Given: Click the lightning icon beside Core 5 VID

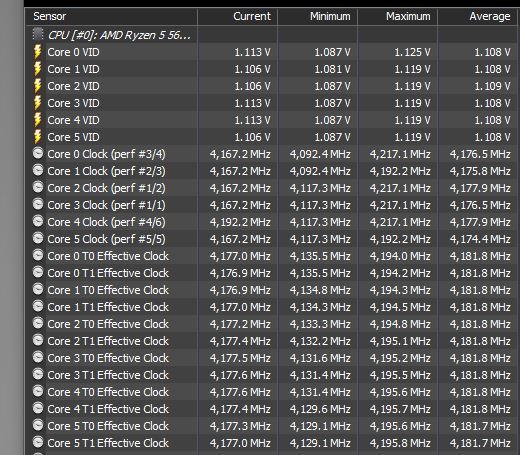Looking at the screenshot, I should pos(38,137).
